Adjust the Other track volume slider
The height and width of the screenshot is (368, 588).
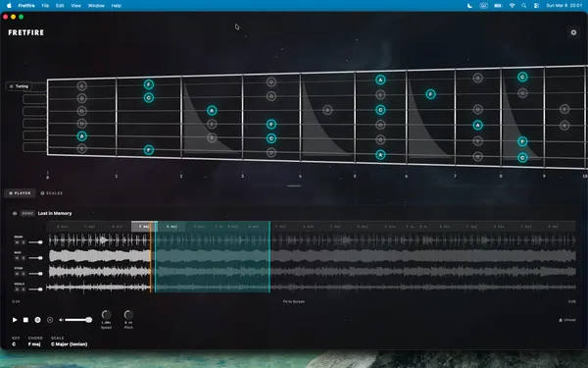click(x=35, y=274)
